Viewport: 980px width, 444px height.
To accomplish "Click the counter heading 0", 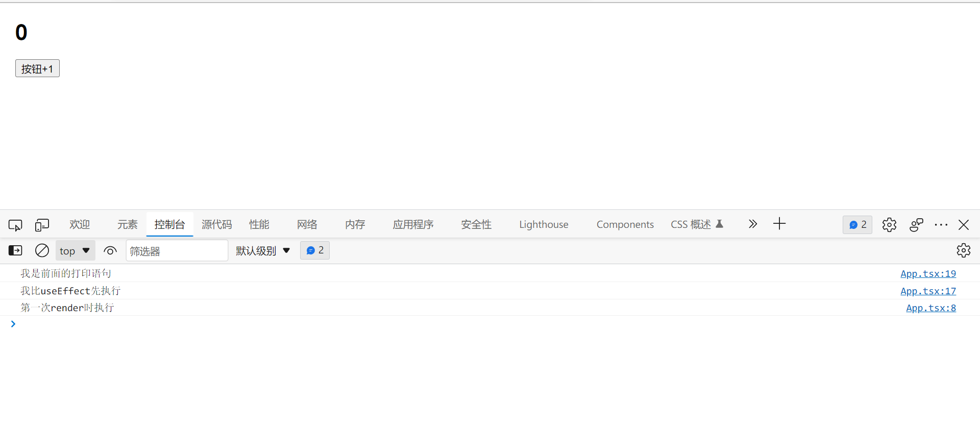I will pos(21,33).
